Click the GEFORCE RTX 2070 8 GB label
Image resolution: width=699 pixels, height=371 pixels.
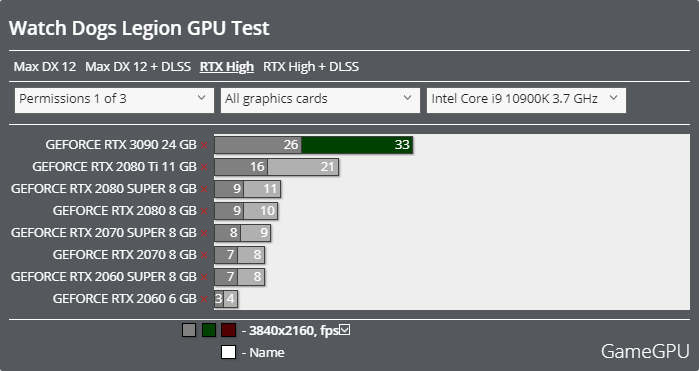point(124,255)
